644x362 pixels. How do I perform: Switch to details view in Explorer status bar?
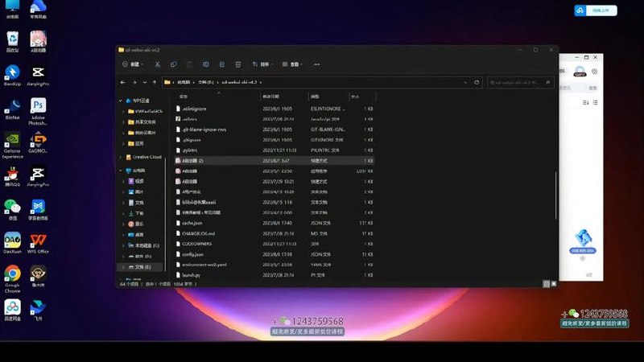(547, 284)
